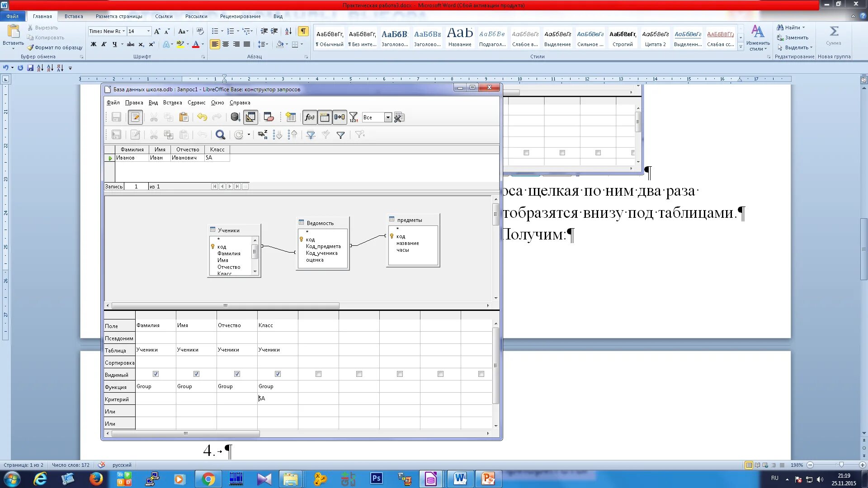Click the font color red A swatch
This screenshot has height=488, width=868.
pyautogui.click(x=196, y=44)
